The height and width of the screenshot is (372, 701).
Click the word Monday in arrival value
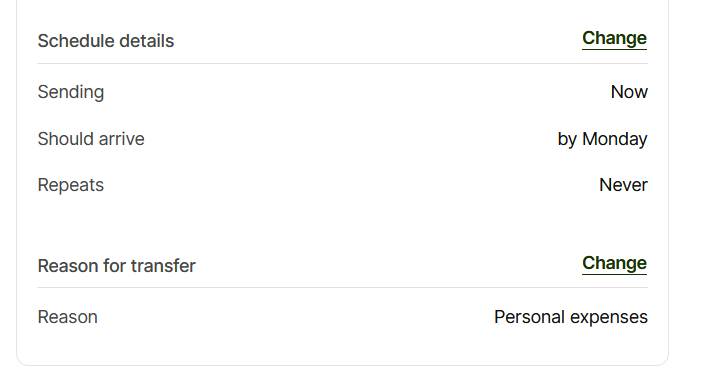pos(615,140)
